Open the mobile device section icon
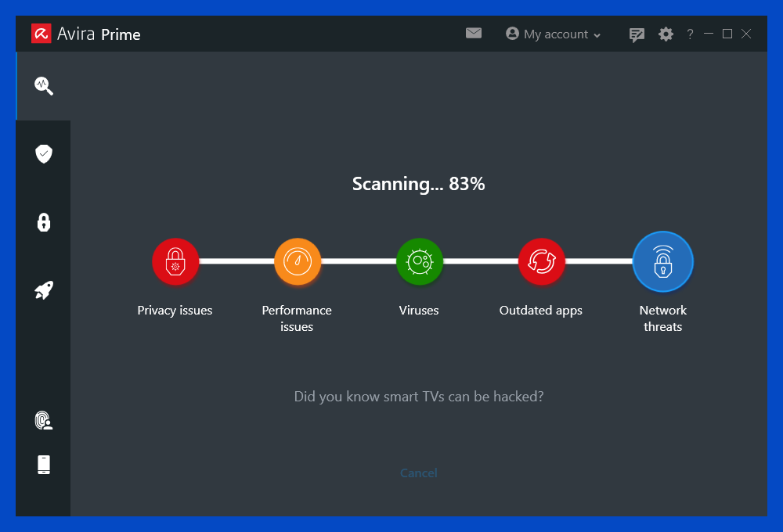Screen dimensions: 783x532 click(x=43, y=464)
